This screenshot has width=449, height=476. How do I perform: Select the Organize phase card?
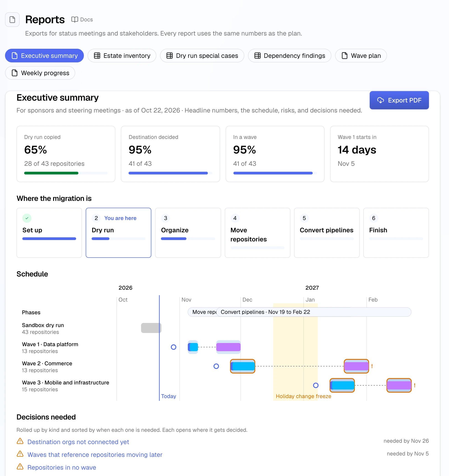[188, 233]
